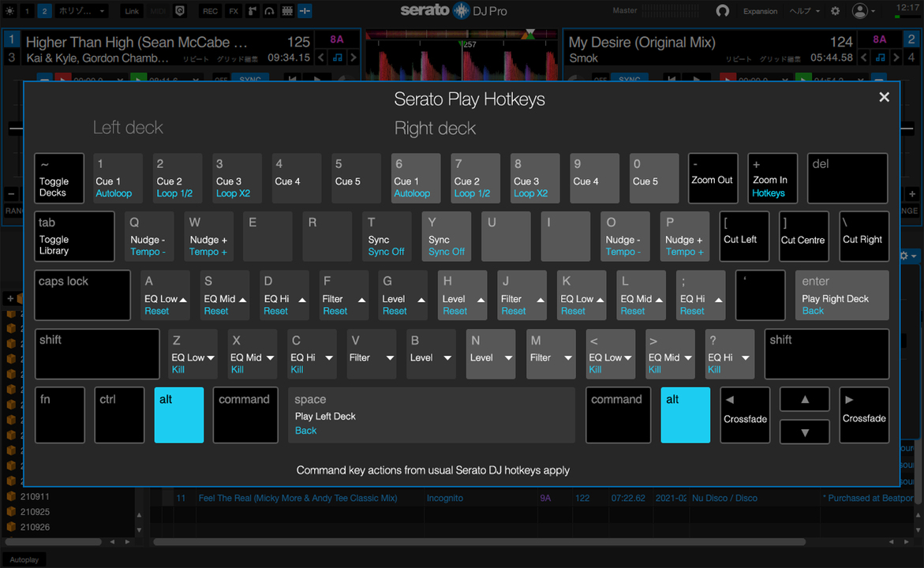The image size is (924, 568).
Task: Shift left deck key up arrow
Action: click(354, 57)
